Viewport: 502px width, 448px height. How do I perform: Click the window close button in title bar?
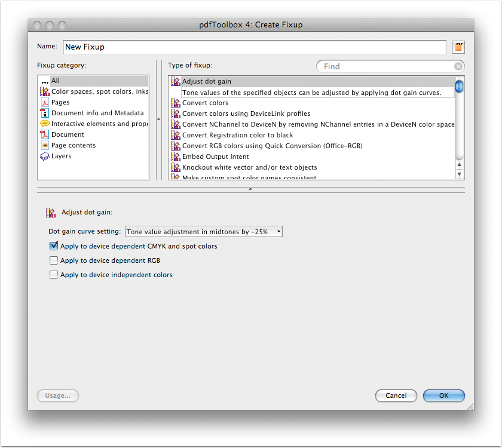[38, 25]
